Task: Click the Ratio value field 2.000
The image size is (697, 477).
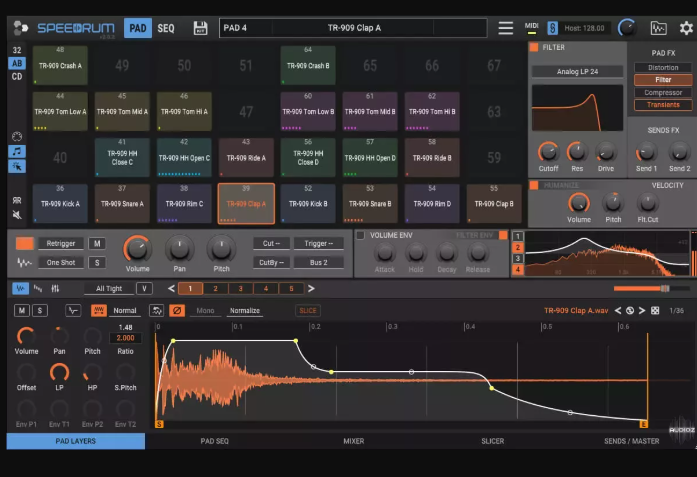Action: [125, 338]
